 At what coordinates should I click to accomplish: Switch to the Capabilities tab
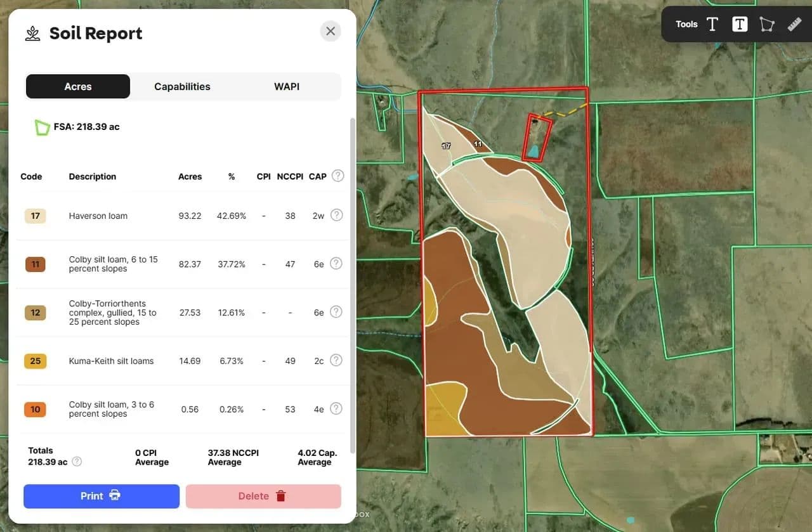(182, 86)
